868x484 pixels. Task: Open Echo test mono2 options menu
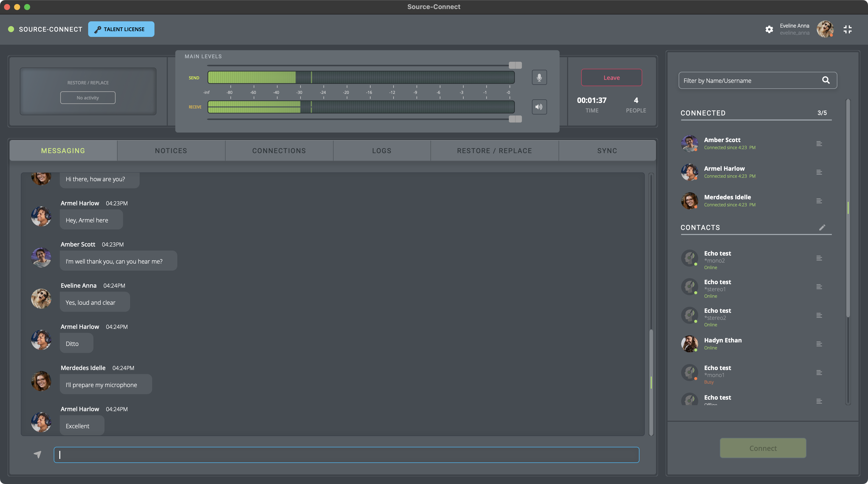819,258
